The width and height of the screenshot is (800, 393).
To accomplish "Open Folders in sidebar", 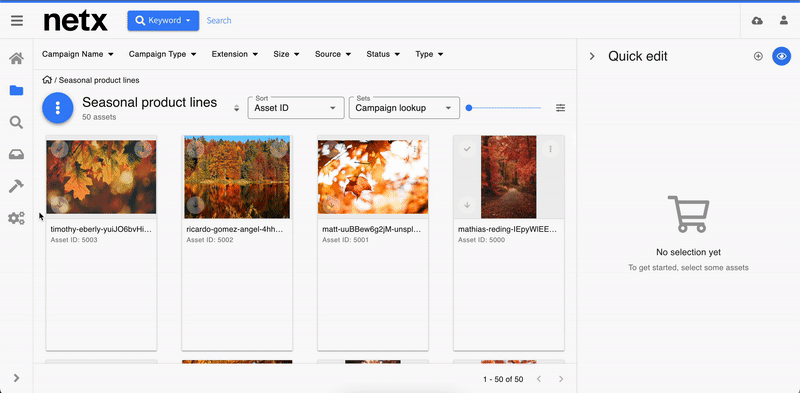I will 16,90.
